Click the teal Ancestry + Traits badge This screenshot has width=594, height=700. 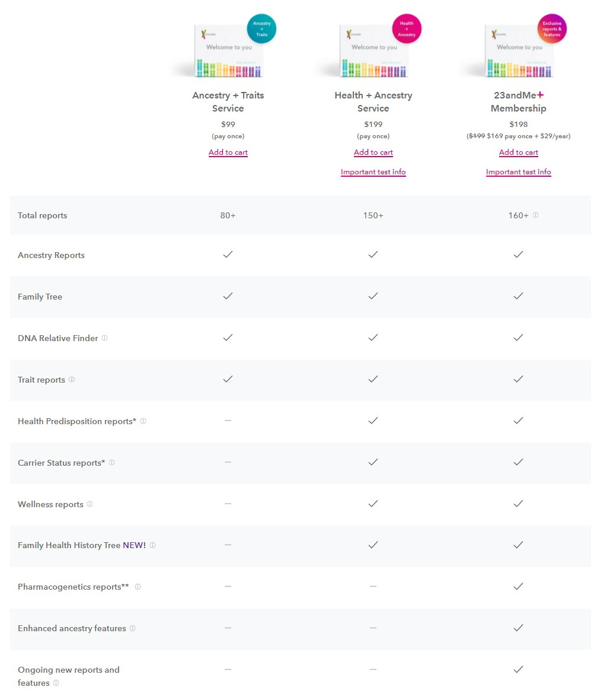click(261, 28)
